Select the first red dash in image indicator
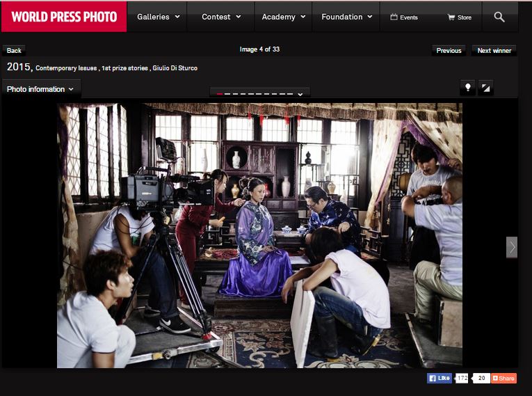The height and width of the screenshot is (396, 532). pyautogui.click(x=220, y=94)
